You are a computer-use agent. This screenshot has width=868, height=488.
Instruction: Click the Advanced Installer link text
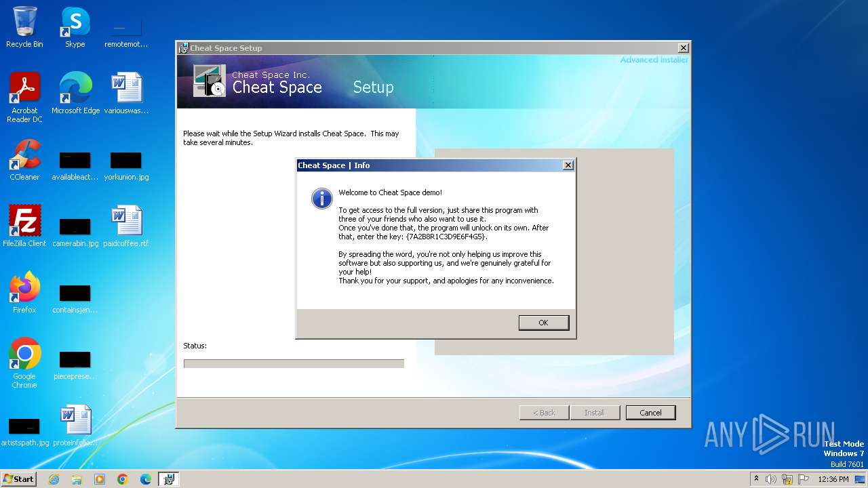coord(654,60)
